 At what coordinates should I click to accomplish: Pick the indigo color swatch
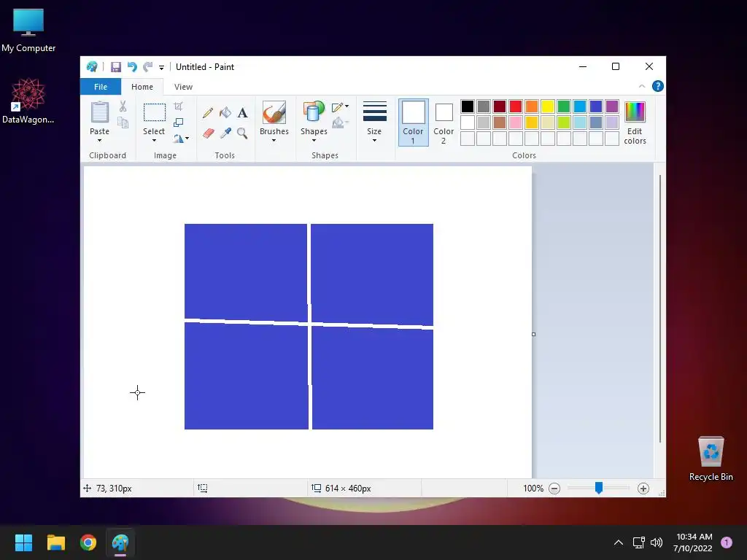coord(595,106)
